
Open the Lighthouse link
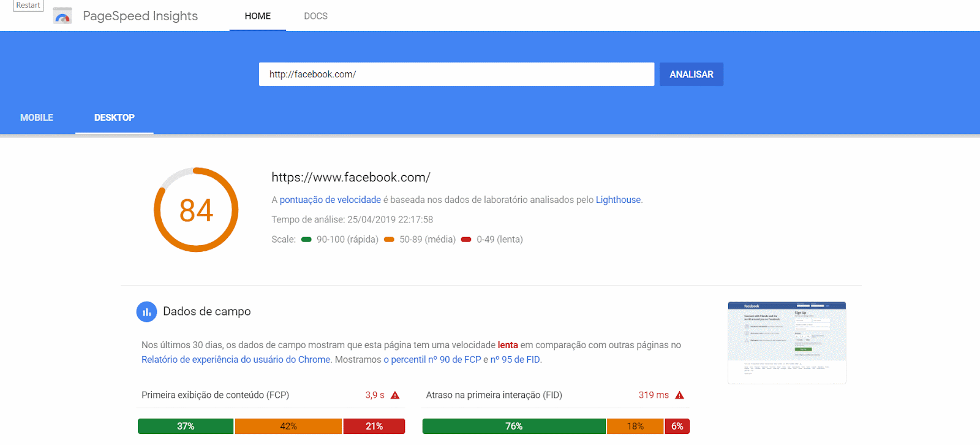click(618, 200)
